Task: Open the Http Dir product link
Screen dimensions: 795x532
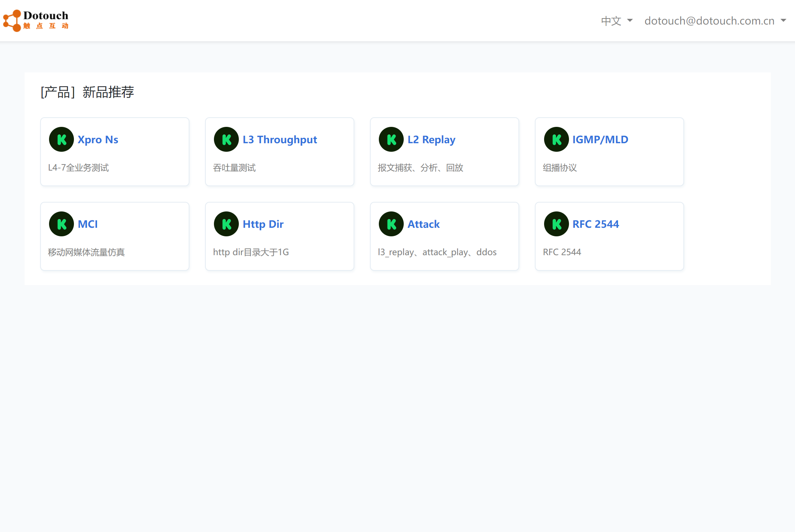Action: pos(263,224)
